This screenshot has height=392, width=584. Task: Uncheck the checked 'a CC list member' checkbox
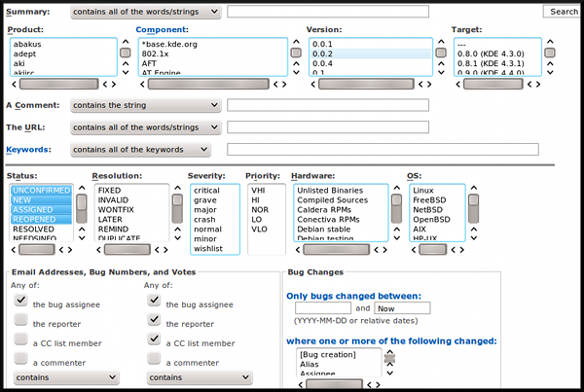(154, 341)
